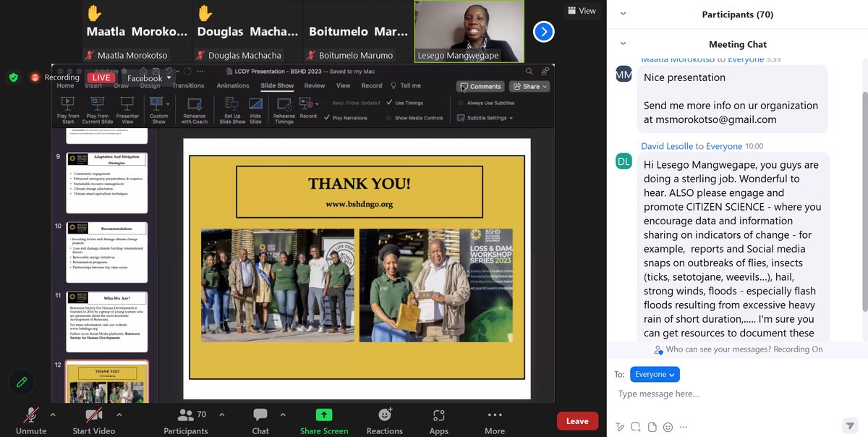Switch to the Review tab
Image resolution: width=868 pixels, height=437 pixels.
tap(315, 85)
